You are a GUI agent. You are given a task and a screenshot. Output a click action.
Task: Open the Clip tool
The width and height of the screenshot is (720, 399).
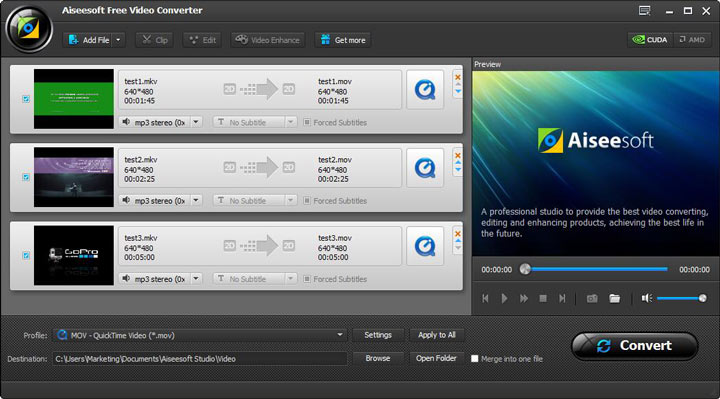tap(155, 40)
